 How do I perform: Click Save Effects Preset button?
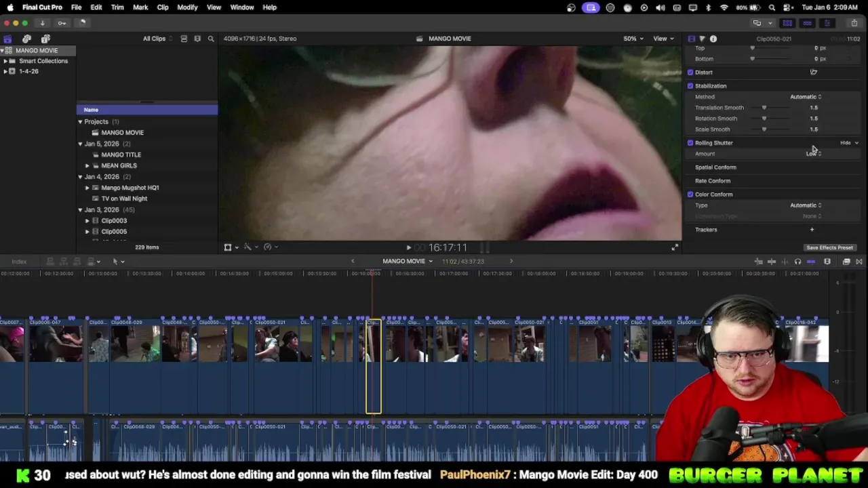(x=829, y=248)
